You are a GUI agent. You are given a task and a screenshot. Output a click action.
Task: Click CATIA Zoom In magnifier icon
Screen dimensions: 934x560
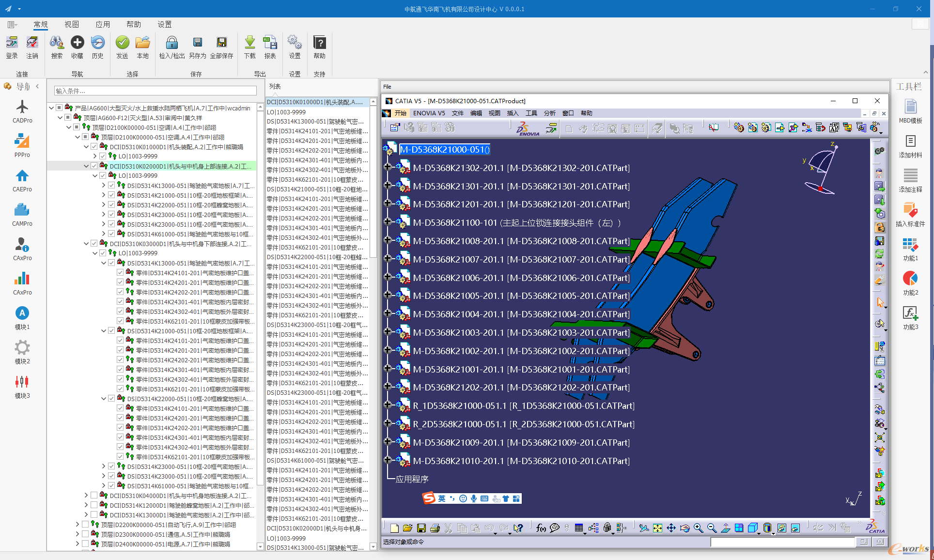pos(698,528)
